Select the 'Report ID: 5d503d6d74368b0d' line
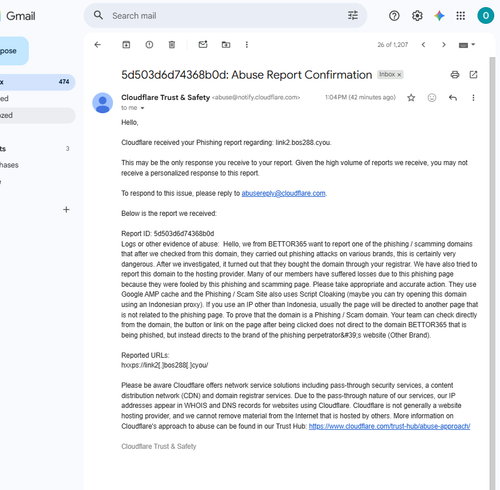 [168, 234]
